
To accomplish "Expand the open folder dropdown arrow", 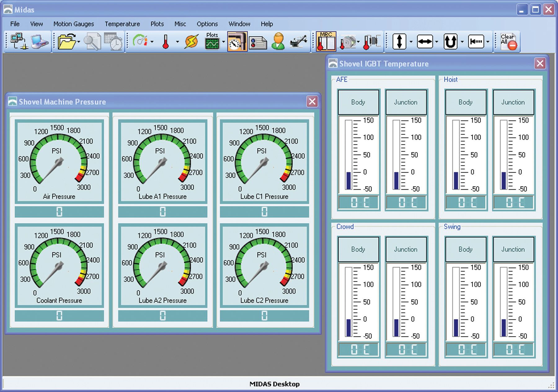I will [x=79, y=42].
